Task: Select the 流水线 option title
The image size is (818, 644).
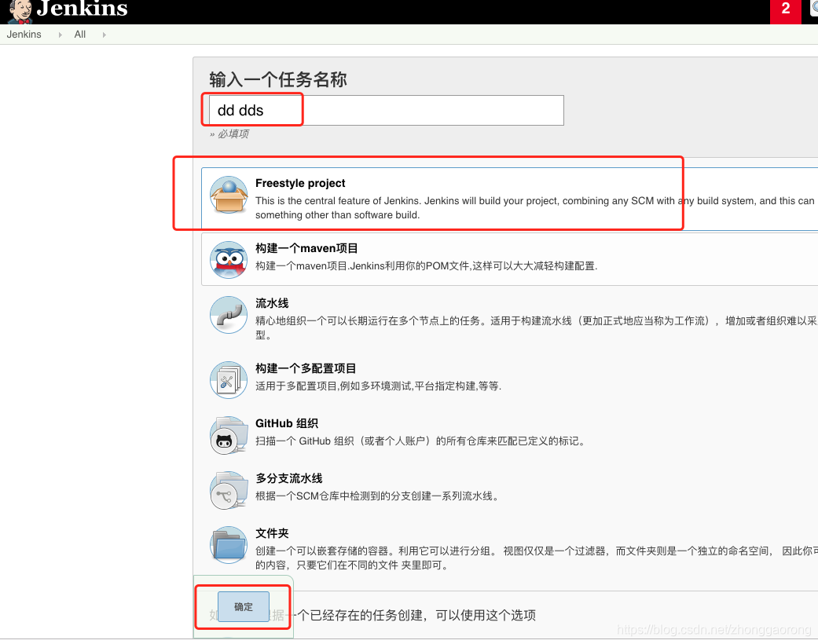Action: tap(272, 303)
